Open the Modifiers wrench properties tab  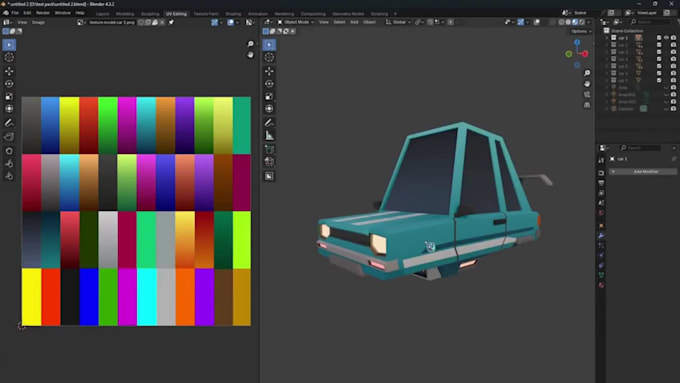[601, 236]
